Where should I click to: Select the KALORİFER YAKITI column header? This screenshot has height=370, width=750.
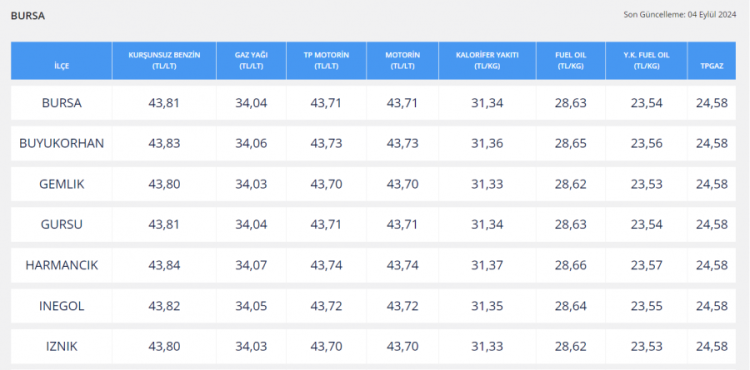pos(487,61)
